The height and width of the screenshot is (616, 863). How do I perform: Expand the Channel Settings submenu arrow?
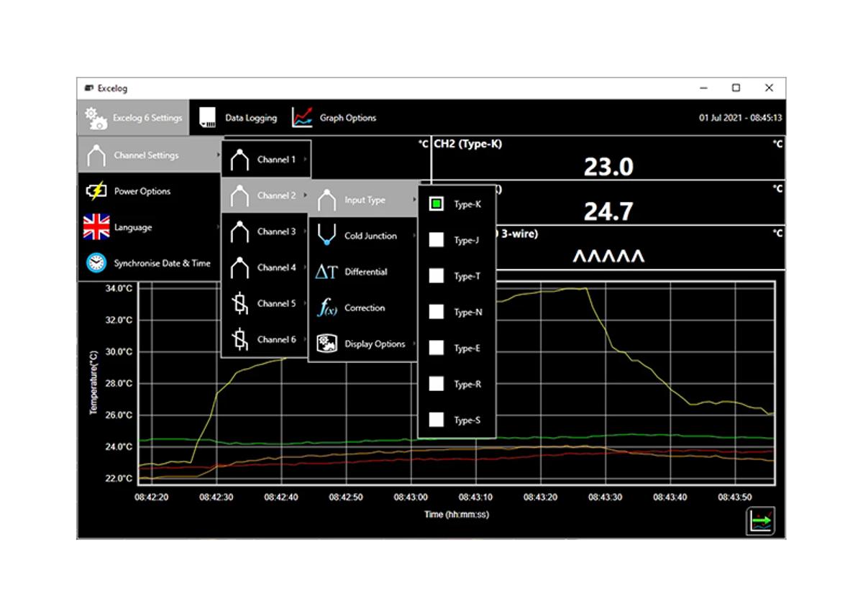(x=219, y=155)
